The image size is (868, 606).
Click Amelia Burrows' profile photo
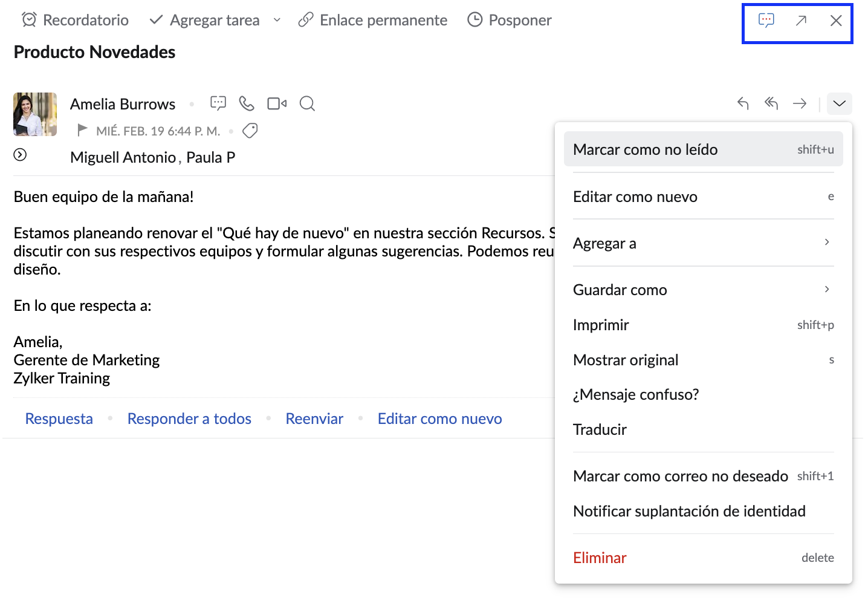click(35, 114)
